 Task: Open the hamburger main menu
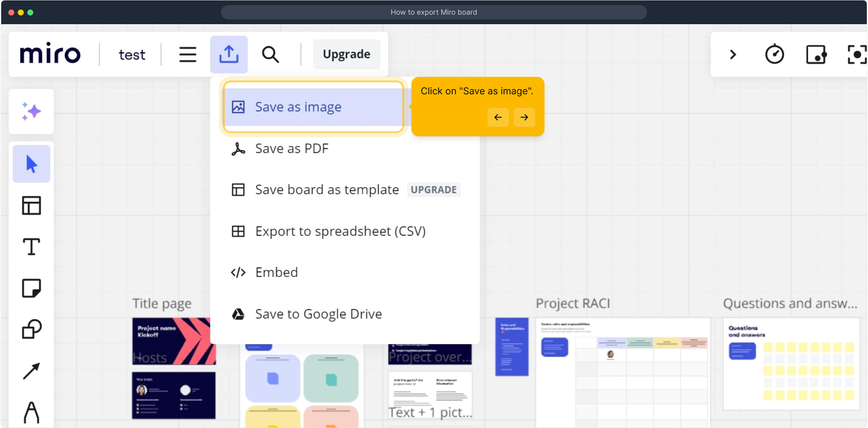point(188,54)
